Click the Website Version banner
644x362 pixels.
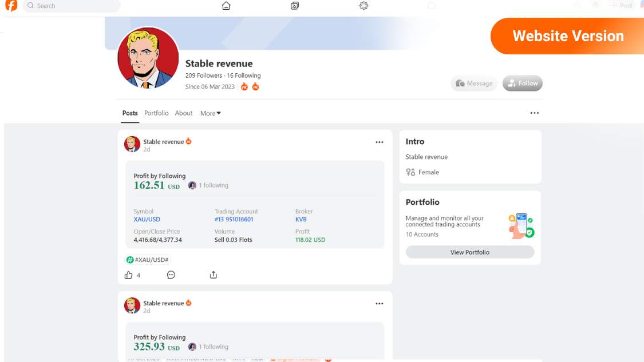tap(567, 35)
